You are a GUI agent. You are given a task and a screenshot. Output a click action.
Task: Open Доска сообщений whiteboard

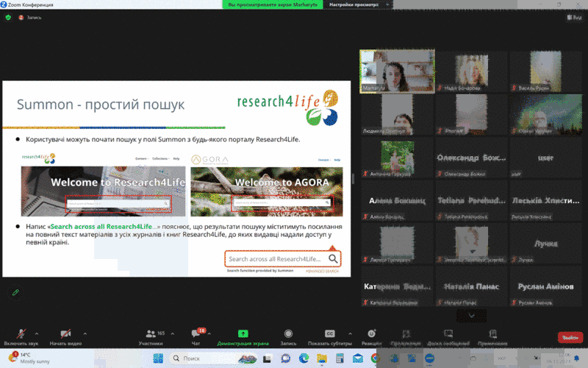448,337
